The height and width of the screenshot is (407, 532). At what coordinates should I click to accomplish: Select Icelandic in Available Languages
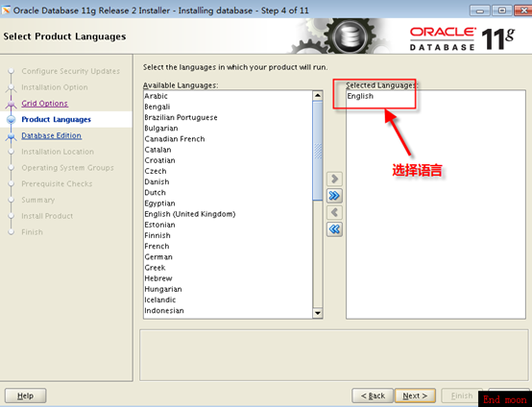pos(228,299)
